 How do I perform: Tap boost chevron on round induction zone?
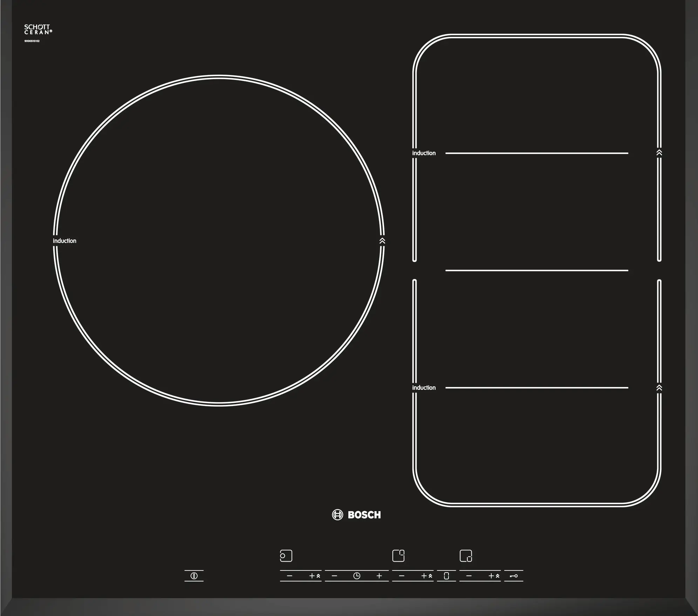pyautogui.click(x=382, y=241)
